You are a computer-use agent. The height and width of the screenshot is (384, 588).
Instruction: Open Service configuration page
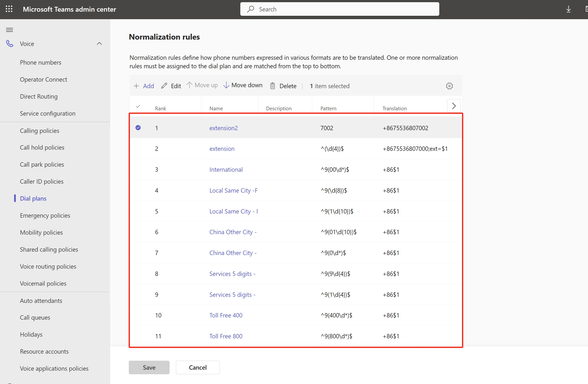tap(48, 114)
